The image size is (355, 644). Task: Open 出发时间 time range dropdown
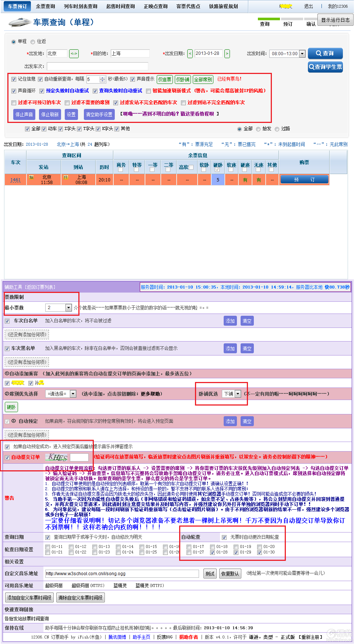point(287,54)
